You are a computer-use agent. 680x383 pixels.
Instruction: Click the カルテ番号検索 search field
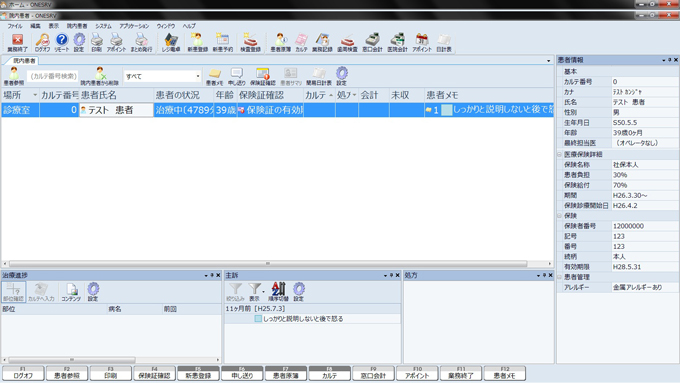tap(53, 76)
